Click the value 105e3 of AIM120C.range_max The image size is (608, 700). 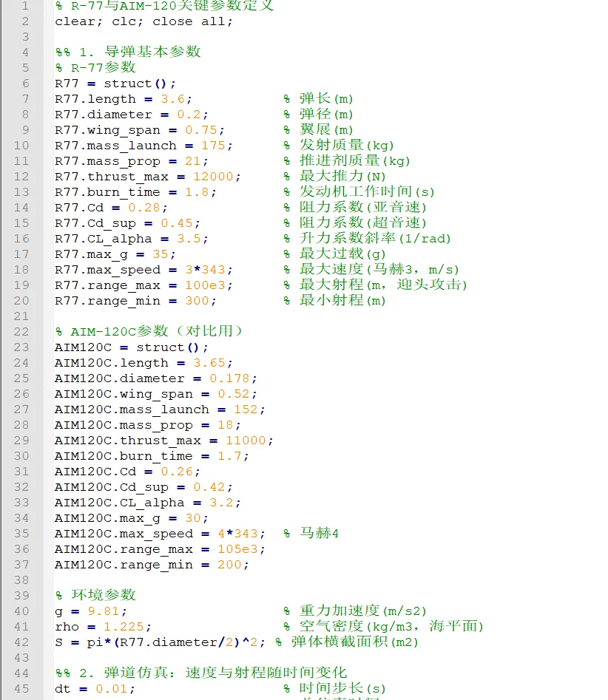[x=237, y=549]
